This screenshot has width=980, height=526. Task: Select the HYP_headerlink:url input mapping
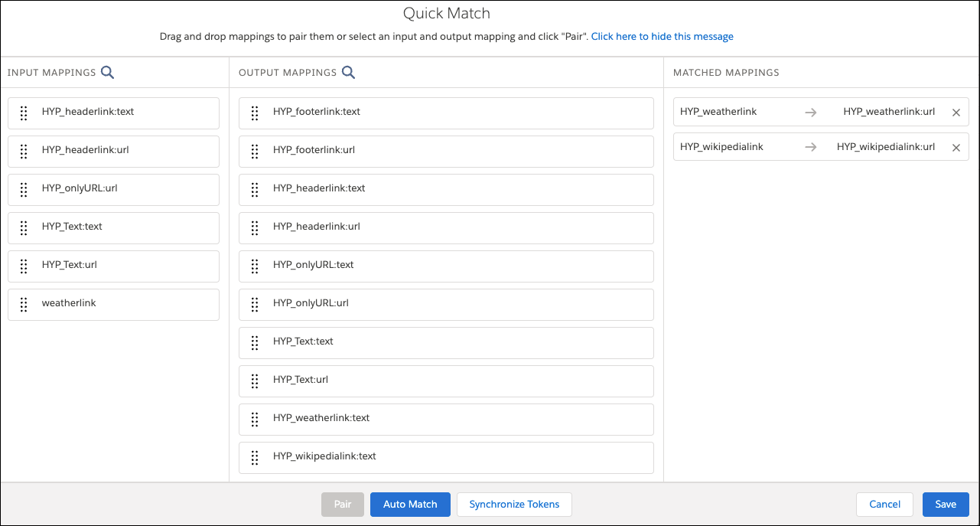(x=113, y=151)
